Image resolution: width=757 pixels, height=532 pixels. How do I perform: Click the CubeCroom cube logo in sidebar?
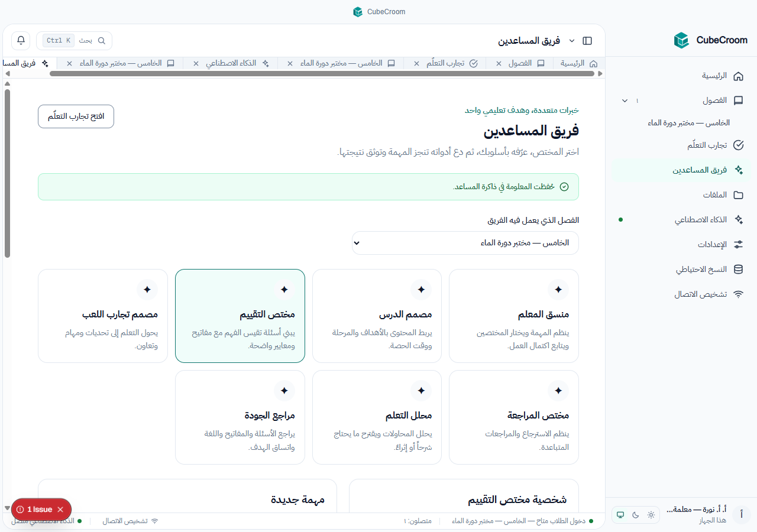pos(681,40)
